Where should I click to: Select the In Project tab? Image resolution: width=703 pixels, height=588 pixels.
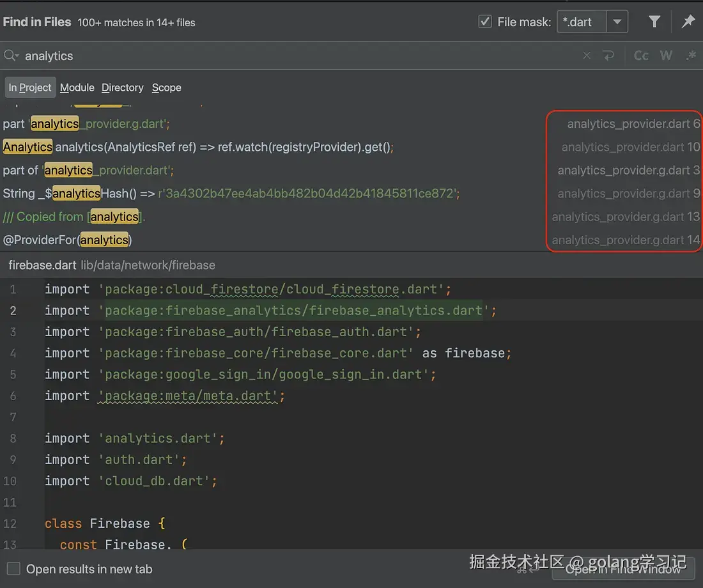(30, 88)
